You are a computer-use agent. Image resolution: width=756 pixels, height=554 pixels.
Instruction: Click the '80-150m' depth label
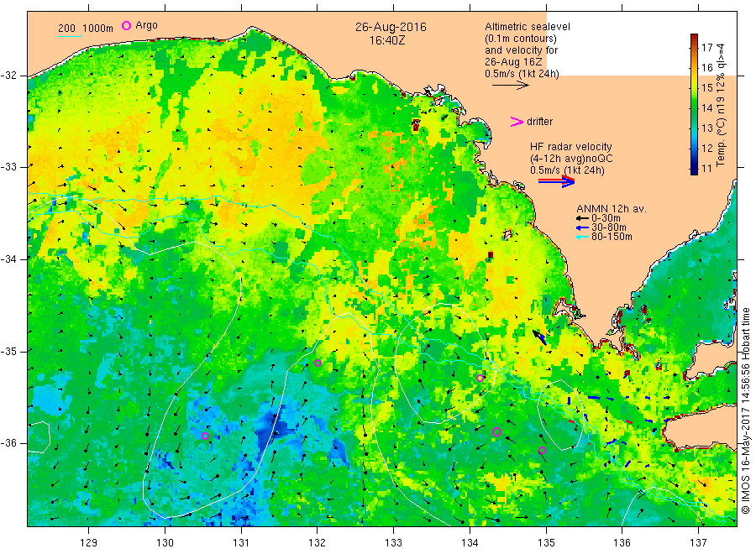(x=612, y=237)
